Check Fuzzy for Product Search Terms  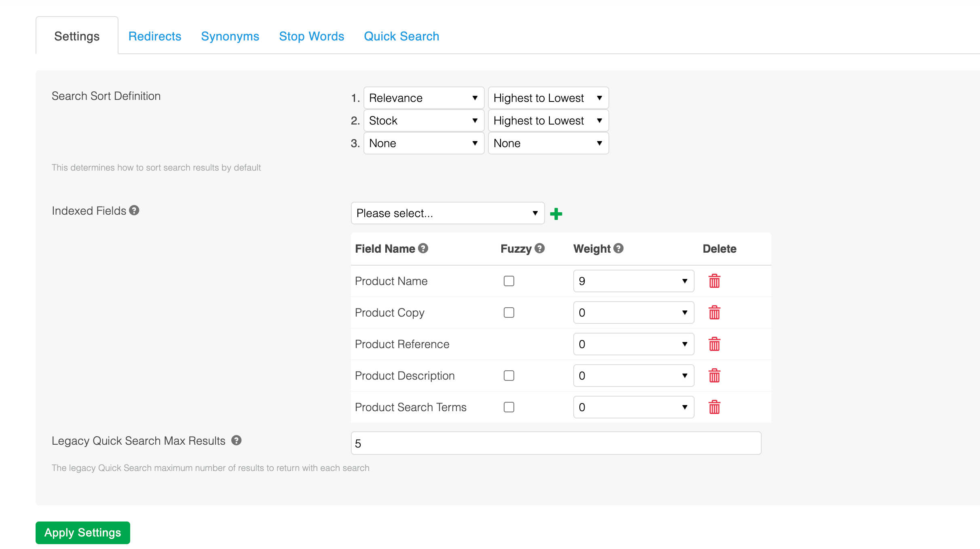[x=509, y=407]
